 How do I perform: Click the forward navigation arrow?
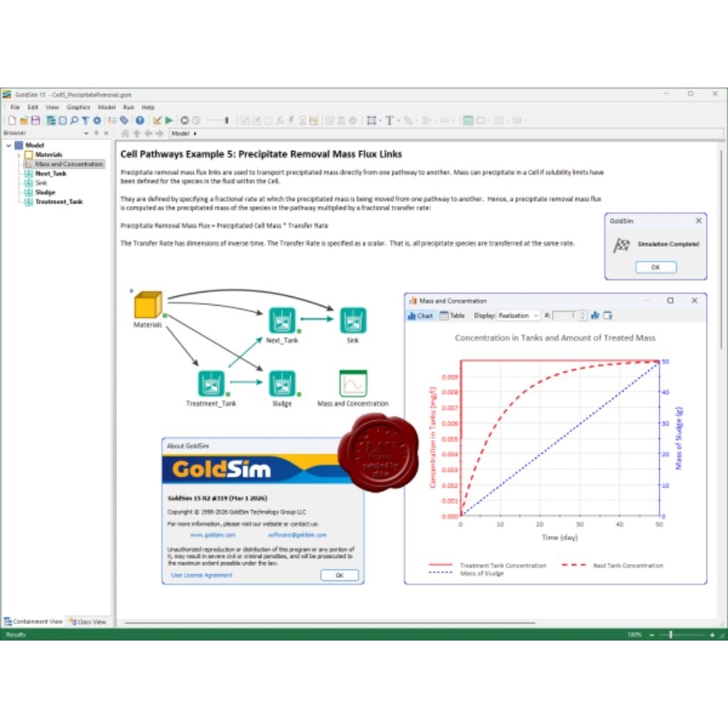(x=160, y=134)
